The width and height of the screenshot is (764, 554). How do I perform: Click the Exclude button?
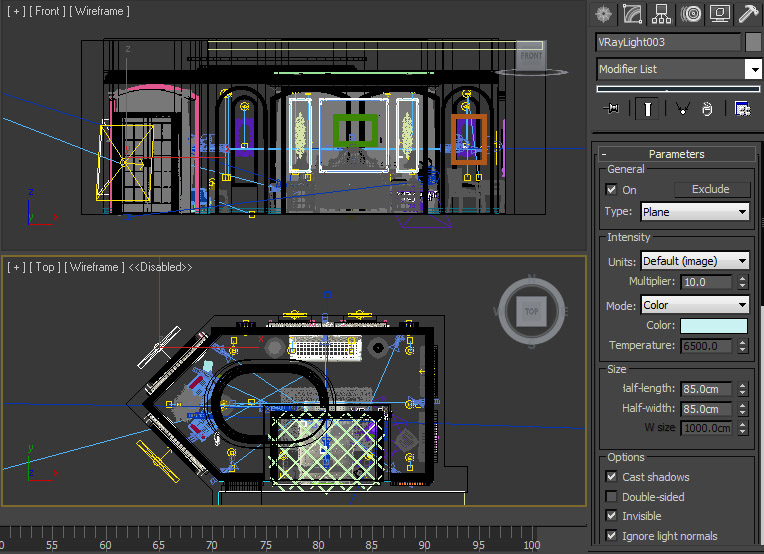click(710, 189)
